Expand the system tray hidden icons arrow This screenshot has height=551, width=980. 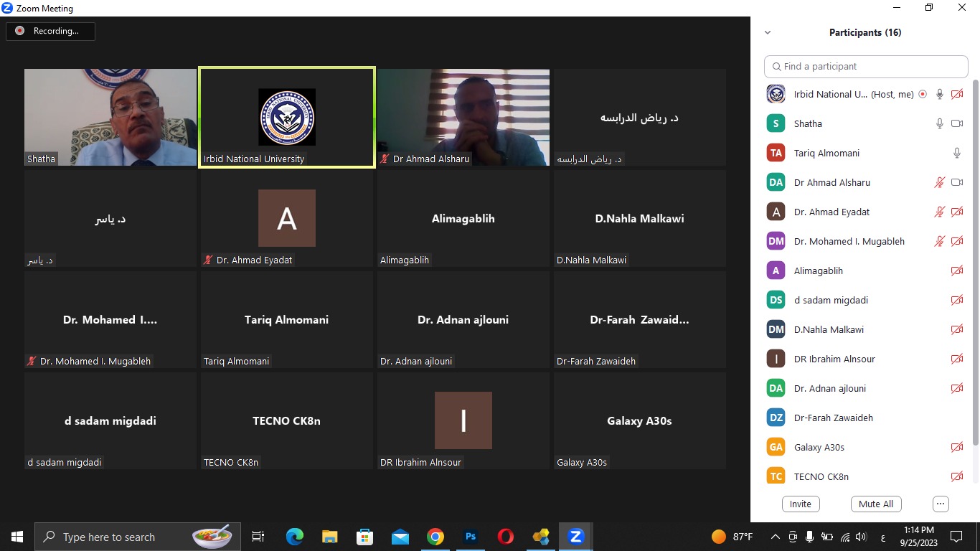775,537
